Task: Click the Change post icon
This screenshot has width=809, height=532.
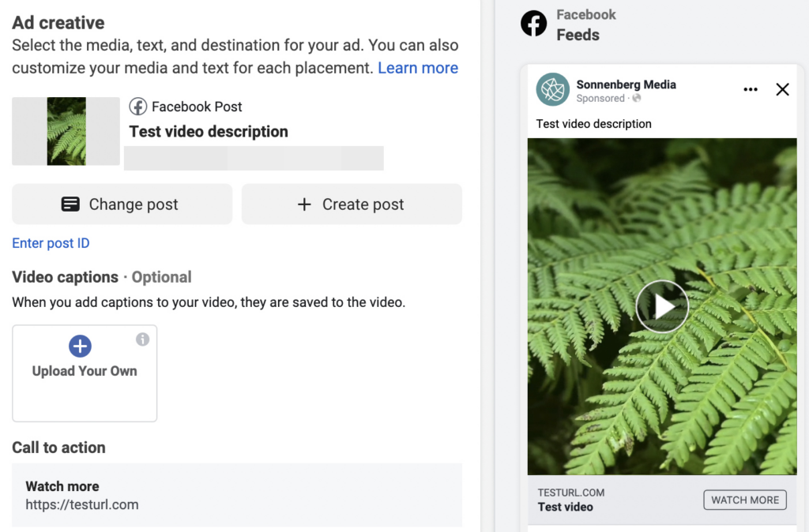Action: (x=73, y=204)
